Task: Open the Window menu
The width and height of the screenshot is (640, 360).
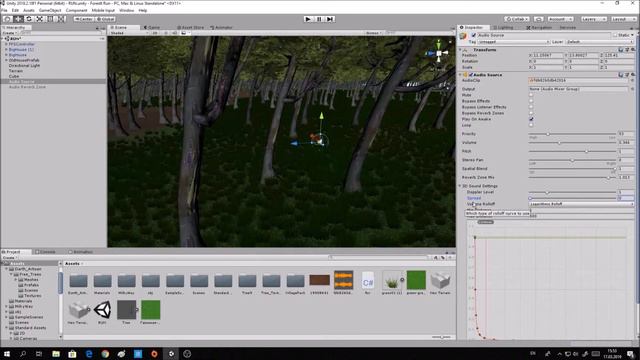Action: 127,10
